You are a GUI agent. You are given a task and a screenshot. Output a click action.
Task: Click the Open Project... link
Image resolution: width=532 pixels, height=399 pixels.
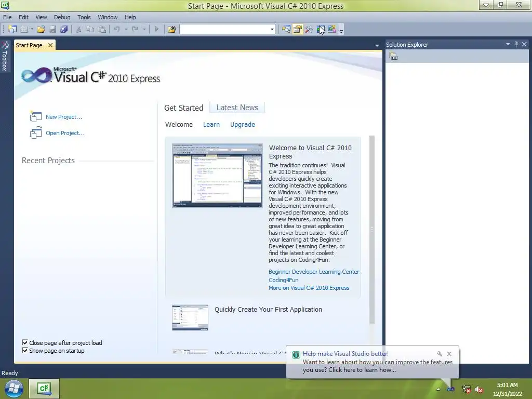tap(65, 133)
